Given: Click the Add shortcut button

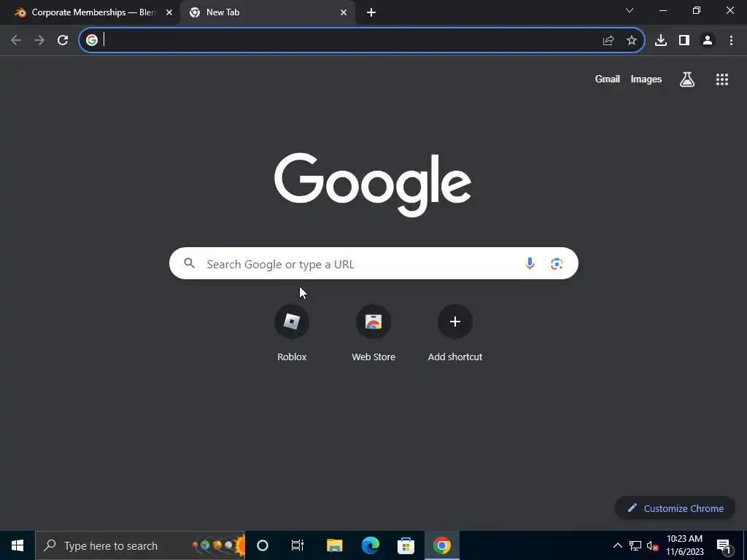Looking at the screenshot, I should point(455,333).
